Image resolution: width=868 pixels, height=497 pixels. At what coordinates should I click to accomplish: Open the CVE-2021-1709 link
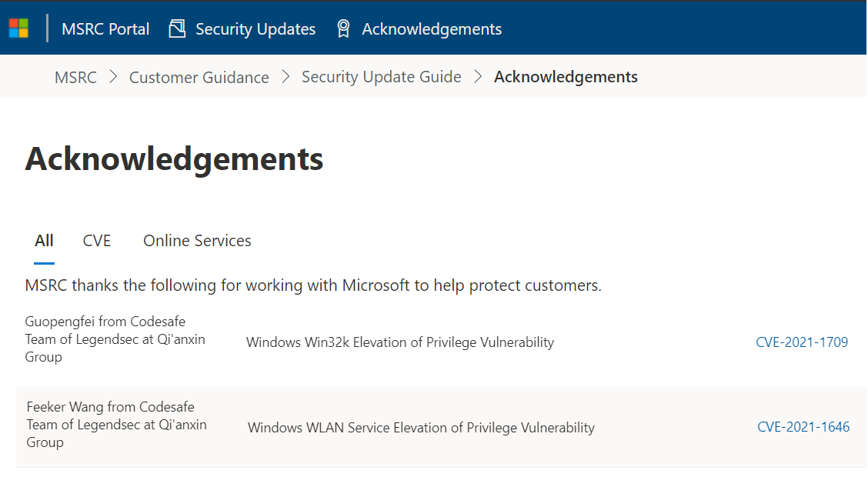coord(802,342)
